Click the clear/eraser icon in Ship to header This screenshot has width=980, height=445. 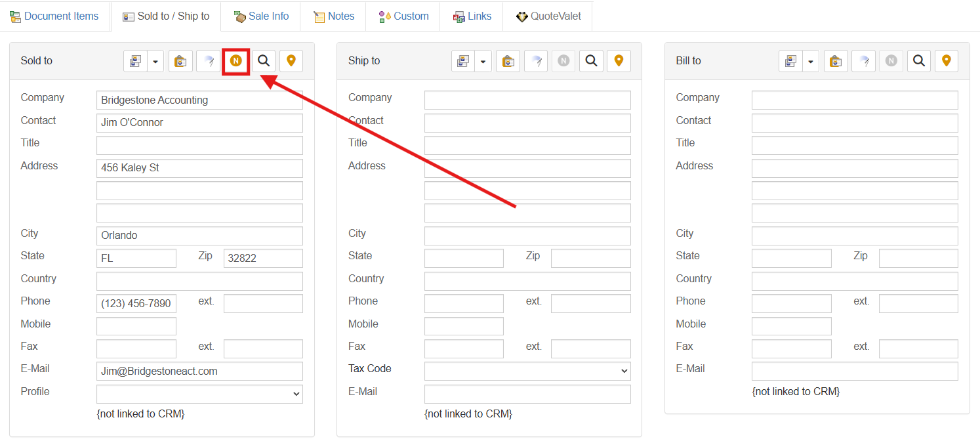(536, 61)
